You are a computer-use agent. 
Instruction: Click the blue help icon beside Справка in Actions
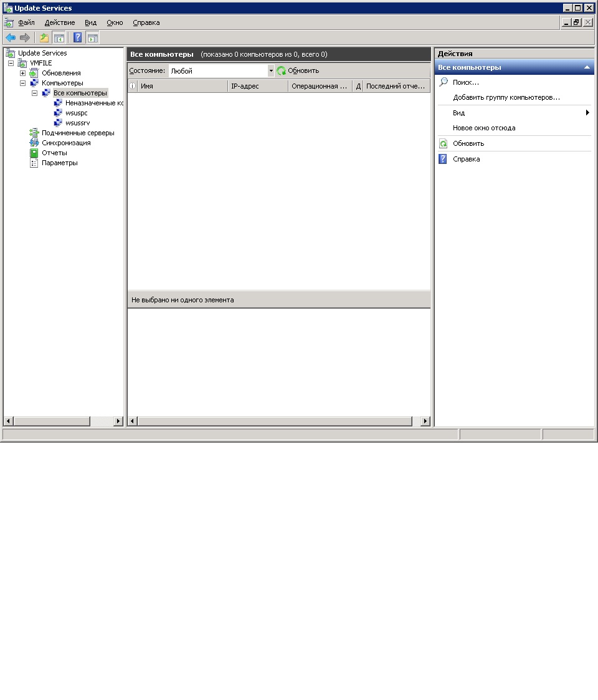pyautogui.click(x=443, y=159)
